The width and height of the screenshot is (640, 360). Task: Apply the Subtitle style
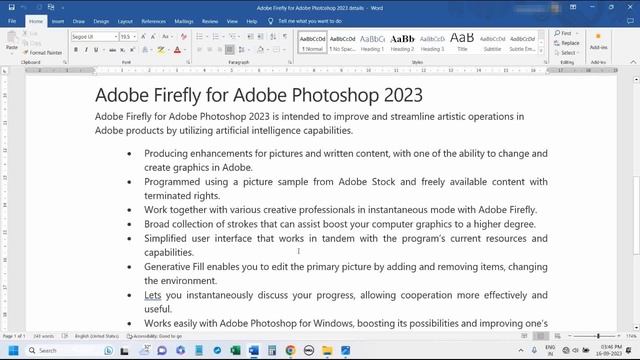492,42
